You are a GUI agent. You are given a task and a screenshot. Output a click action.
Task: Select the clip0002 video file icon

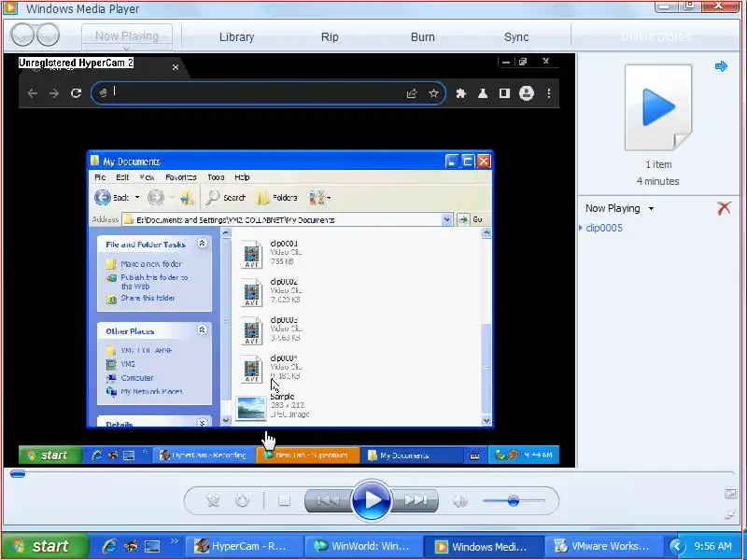pos(251,292)
